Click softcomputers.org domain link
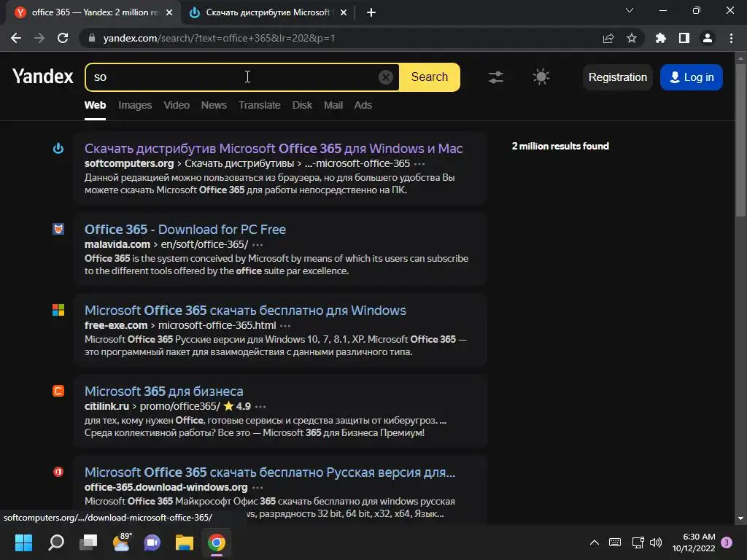 (129, 163)
